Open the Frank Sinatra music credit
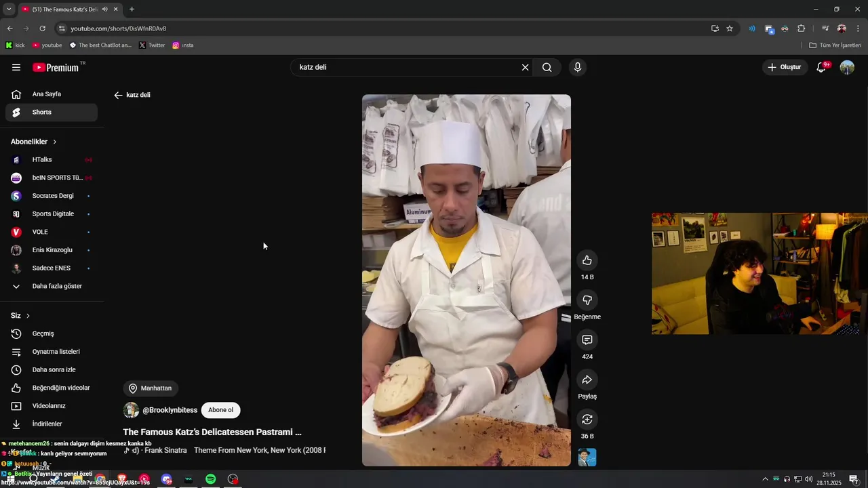The width and height of the screenshot is (868, 488). (224, 450)
